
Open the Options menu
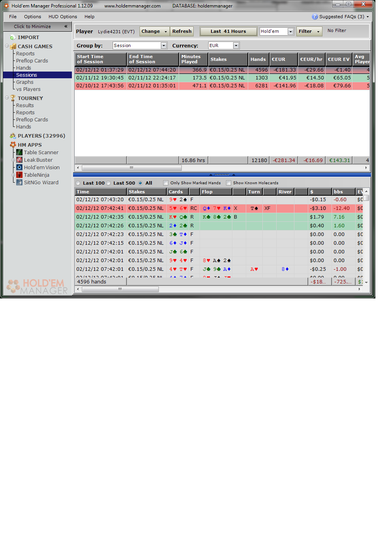point(32,17)
